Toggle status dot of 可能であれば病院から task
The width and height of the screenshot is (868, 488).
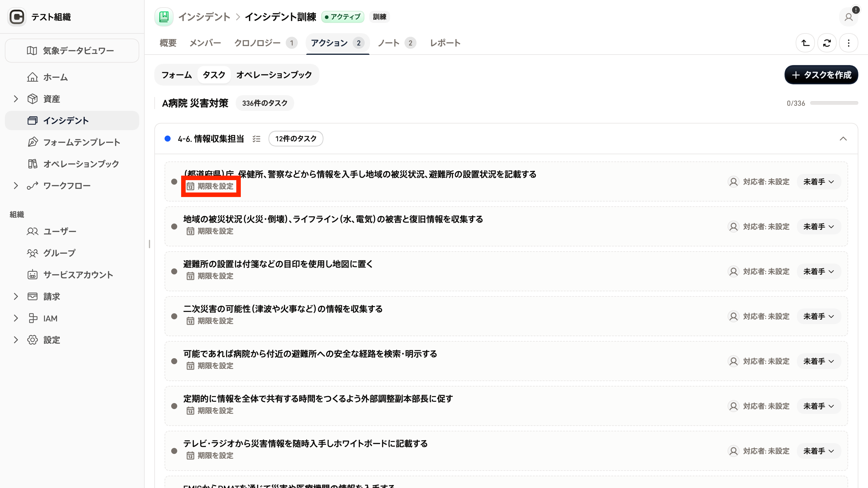(x=174, y=361)
